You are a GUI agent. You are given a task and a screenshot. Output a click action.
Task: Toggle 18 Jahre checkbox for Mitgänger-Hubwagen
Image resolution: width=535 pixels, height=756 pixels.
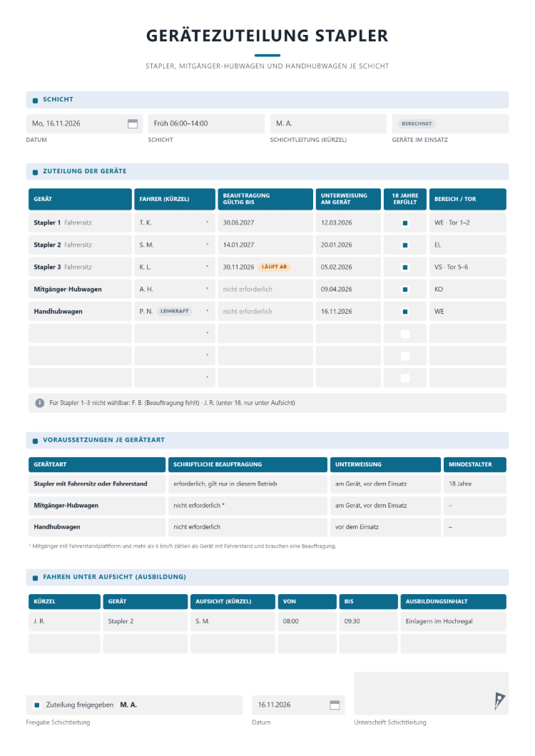pyautogui.click(x=405, y=290)
